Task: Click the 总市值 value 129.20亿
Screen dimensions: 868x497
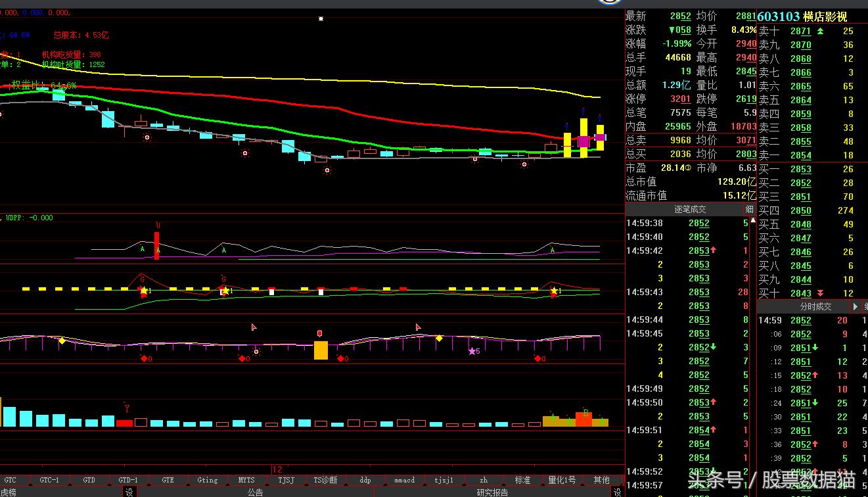Action: tap(737, 181)
